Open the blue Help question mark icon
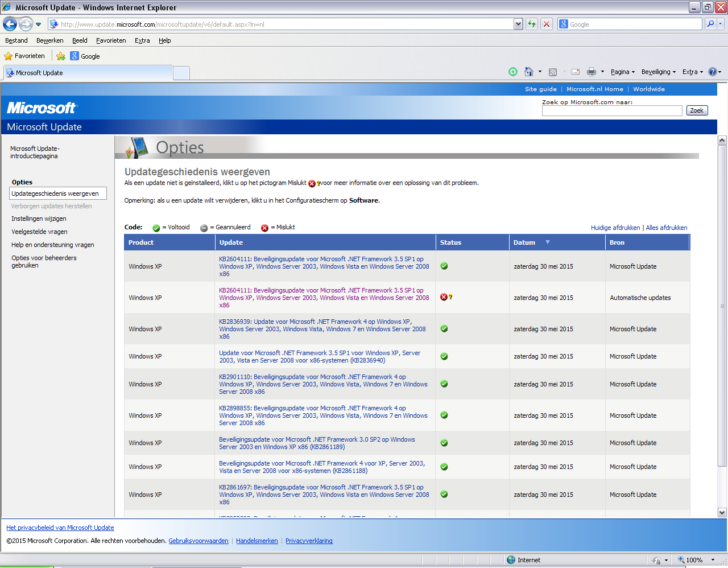Screen dimensions: 728x568 click(x=712, y=72)
